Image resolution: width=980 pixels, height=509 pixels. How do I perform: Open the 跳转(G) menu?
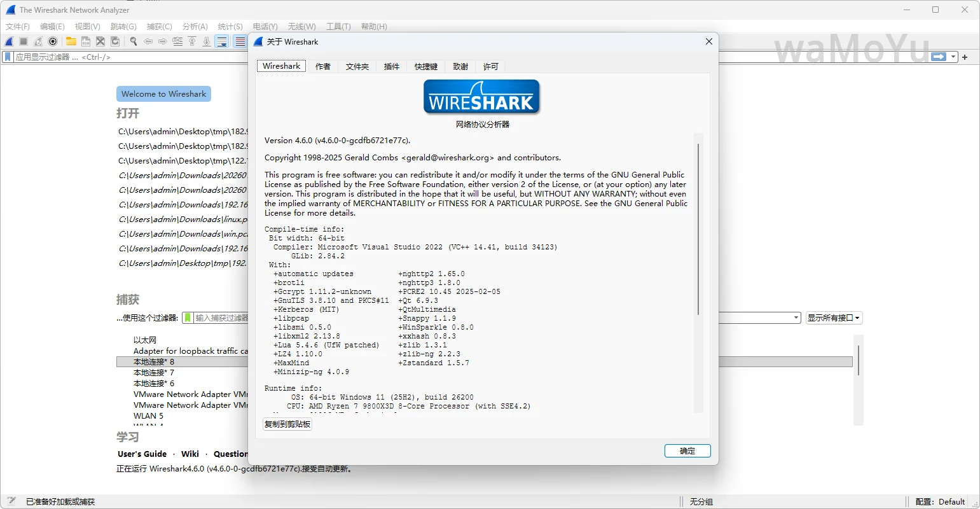pos(123,26)
